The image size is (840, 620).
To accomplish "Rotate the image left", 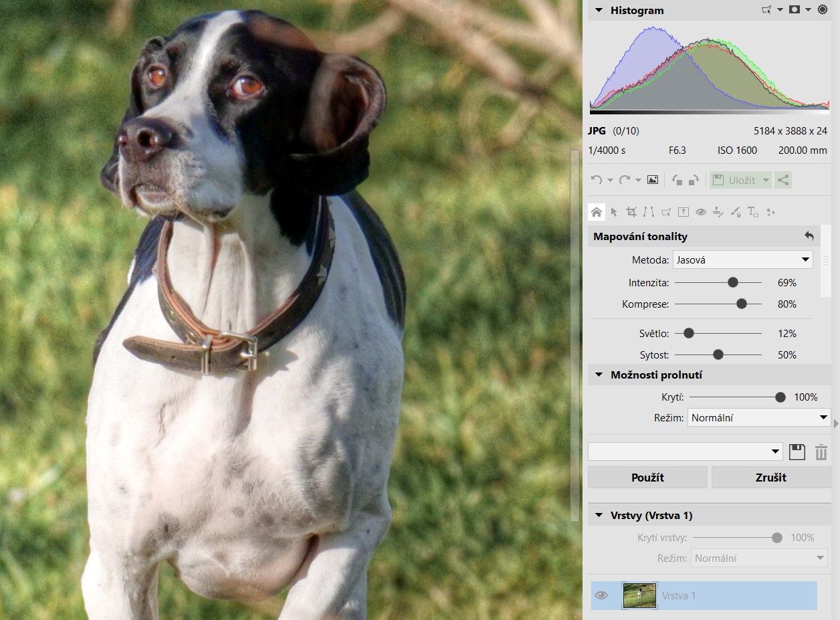I will [x=677, y=180].
